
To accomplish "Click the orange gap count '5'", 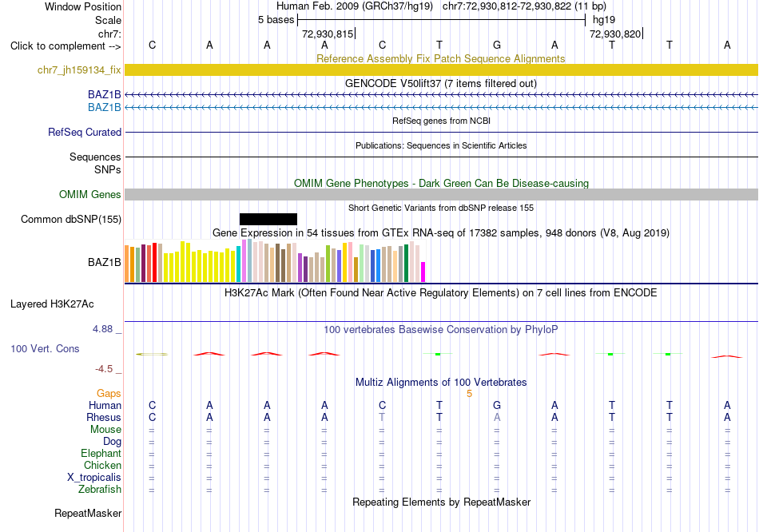I will coord(469,394).
